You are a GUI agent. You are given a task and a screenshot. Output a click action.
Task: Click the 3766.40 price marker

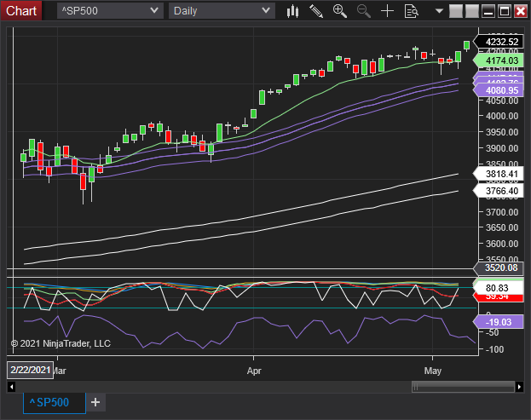pyautogui.click(x=499, y=191)
